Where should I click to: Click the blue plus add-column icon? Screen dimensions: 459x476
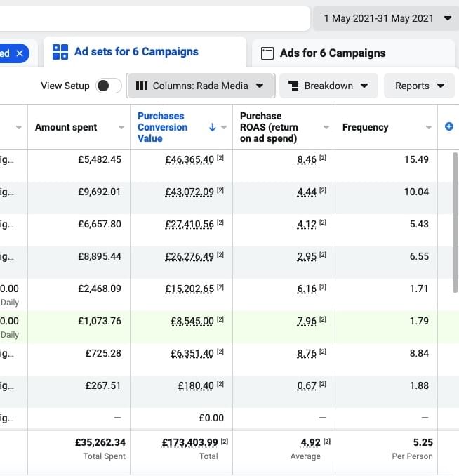point(449,126)
